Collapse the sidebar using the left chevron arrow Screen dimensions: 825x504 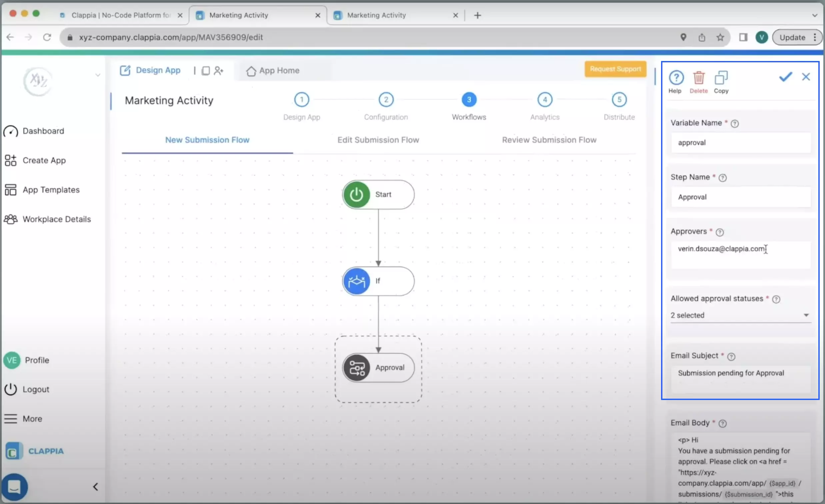click(95, 487)
